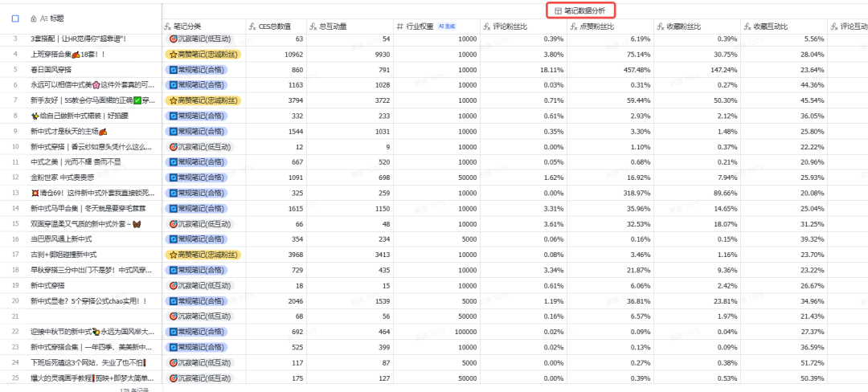Click the AI生成 badge on 行业权重

[x=447, y=26]
